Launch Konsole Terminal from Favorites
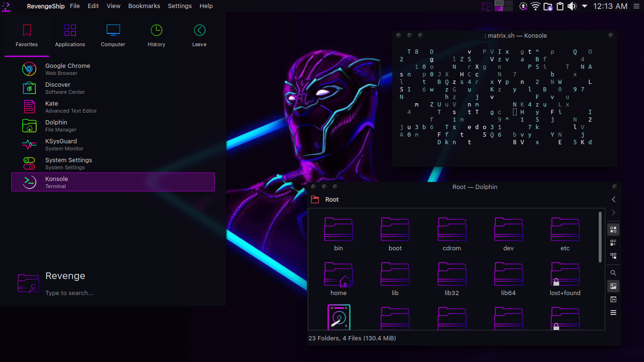The height and width of the screenshot is (362, 644). click(x=113, y=182)
